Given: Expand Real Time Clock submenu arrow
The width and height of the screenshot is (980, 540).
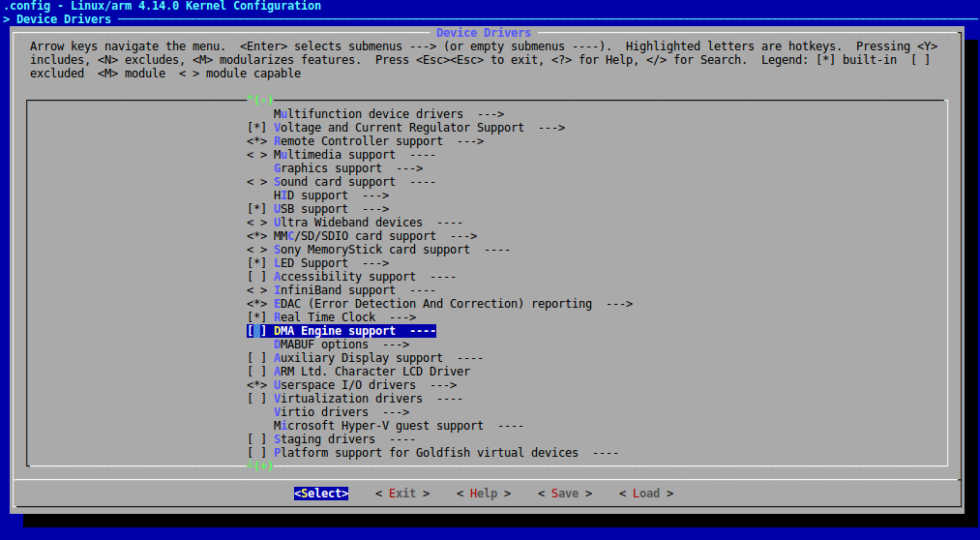Looking at the screenshot, I should click(x=402, y=316).
